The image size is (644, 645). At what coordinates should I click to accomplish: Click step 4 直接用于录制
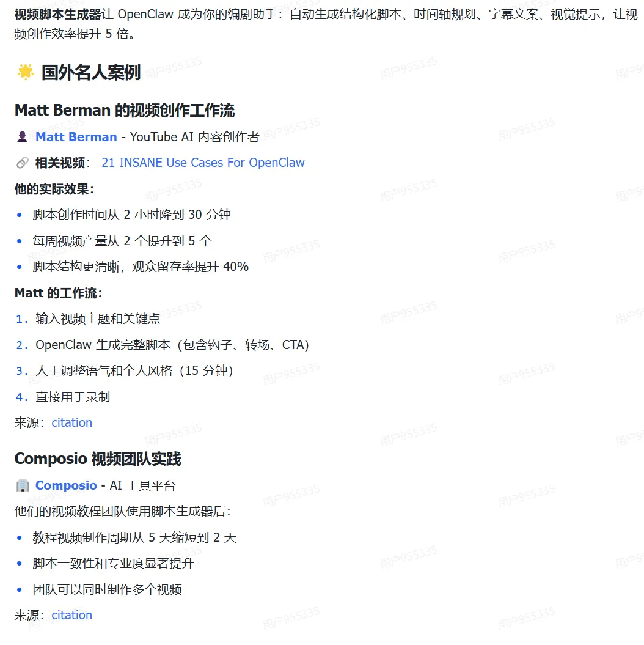(73, 397)
